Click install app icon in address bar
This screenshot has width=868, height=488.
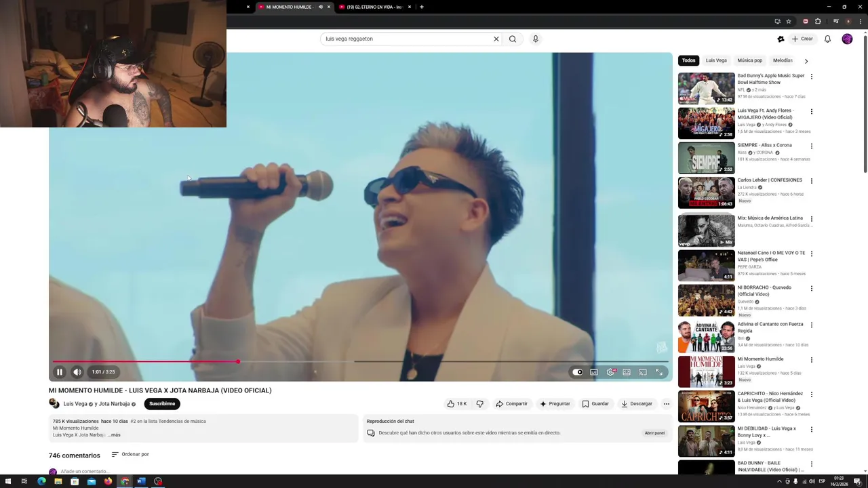pyautogui.click(x=777, y=21)
